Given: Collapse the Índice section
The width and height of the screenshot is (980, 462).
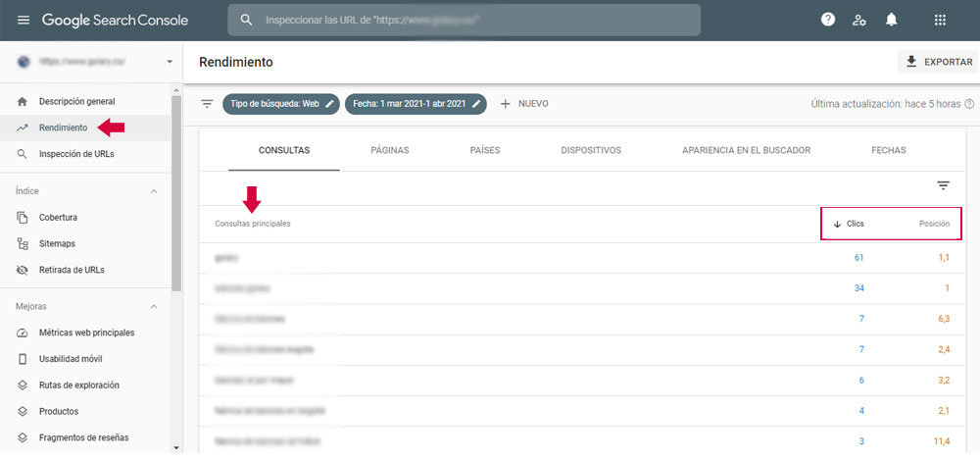Looking at the screenshot, I should pyautogui.click(x=154, y=191).
